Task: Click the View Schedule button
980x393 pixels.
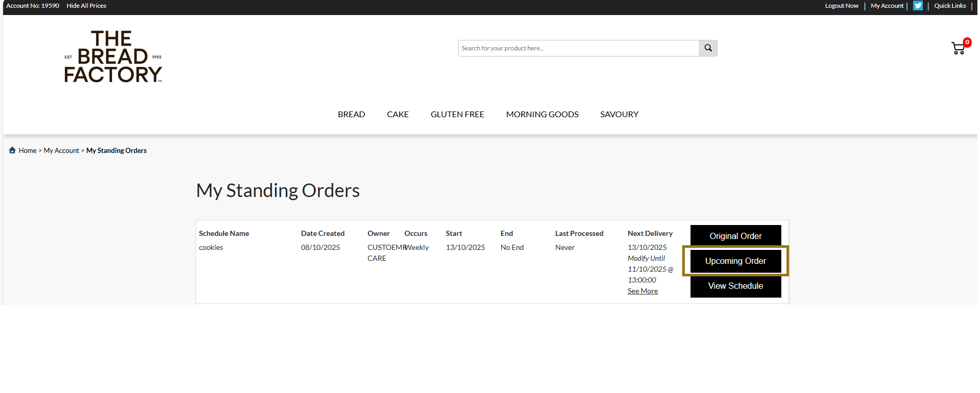Action: 736,286
